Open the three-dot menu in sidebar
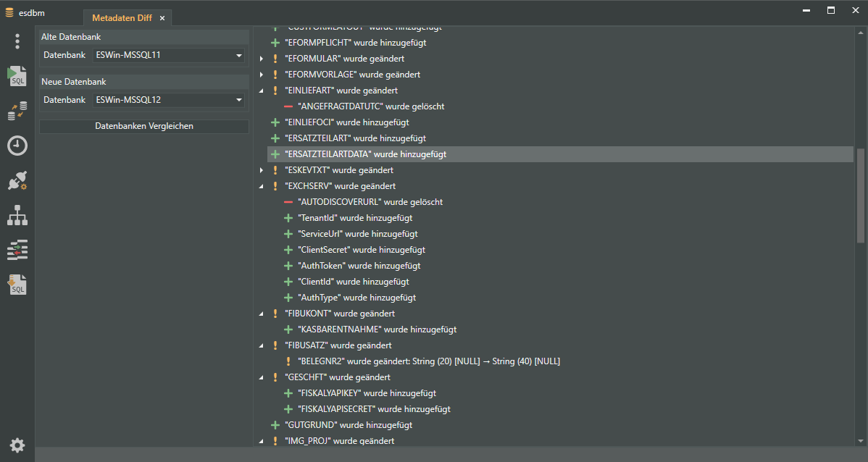 point(17,41)
